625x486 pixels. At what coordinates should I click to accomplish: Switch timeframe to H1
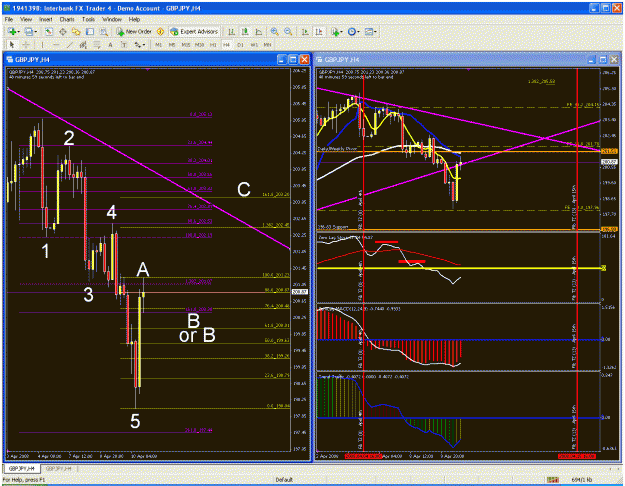click(x=213, y=45)
